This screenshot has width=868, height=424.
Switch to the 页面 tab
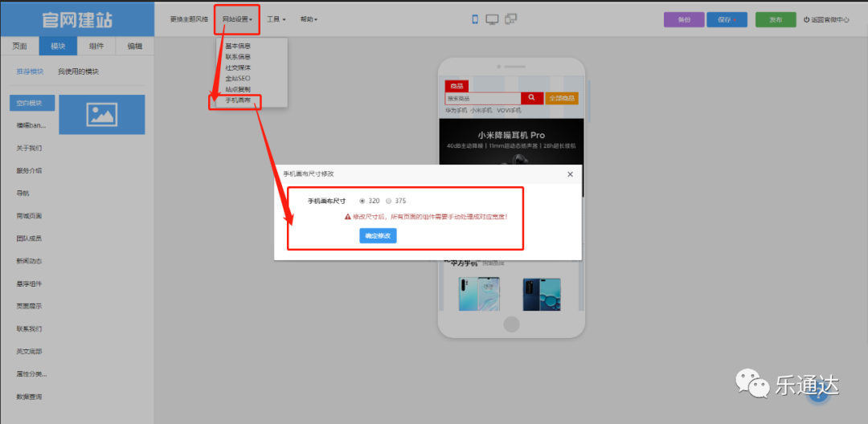(19, 47)
